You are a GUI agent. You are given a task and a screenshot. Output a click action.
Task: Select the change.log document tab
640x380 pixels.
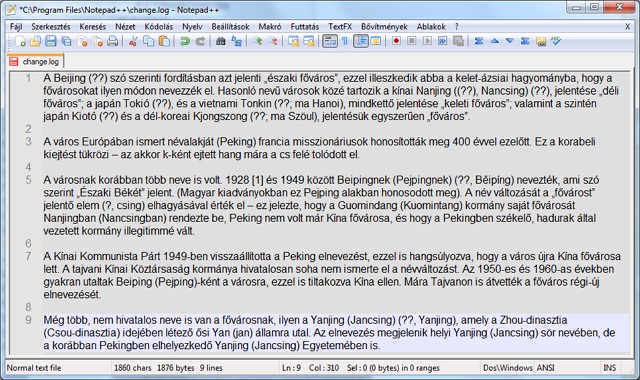[36, 62]
